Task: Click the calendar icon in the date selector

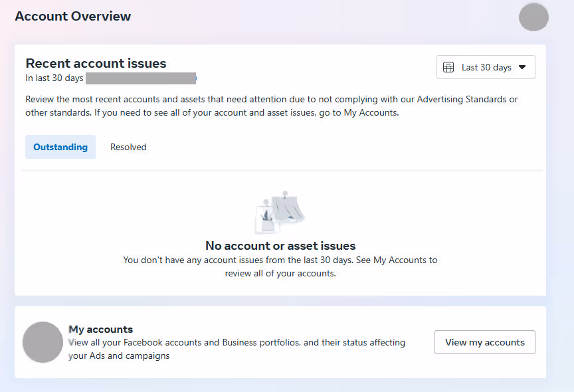Action: (x=448, y=67)
